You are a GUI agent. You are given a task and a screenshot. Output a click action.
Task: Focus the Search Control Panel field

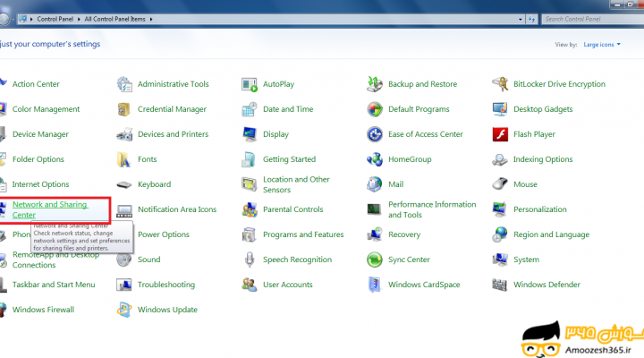point(593,19)
